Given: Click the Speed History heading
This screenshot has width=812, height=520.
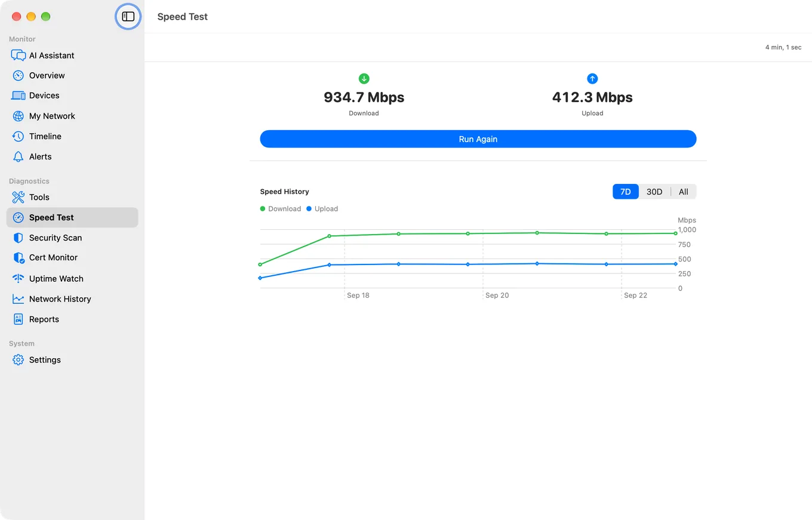Looking at the screenshot, I should click(284, 192).
